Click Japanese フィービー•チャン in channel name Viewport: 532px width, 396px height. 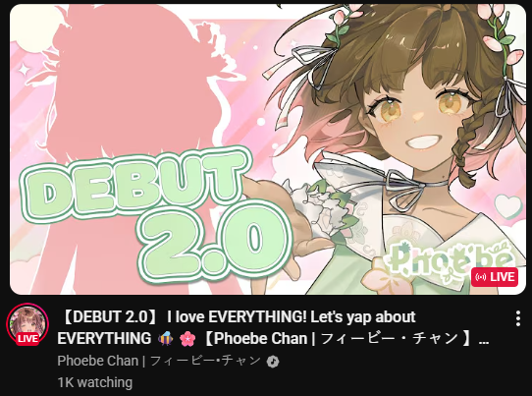coord(205,361)
